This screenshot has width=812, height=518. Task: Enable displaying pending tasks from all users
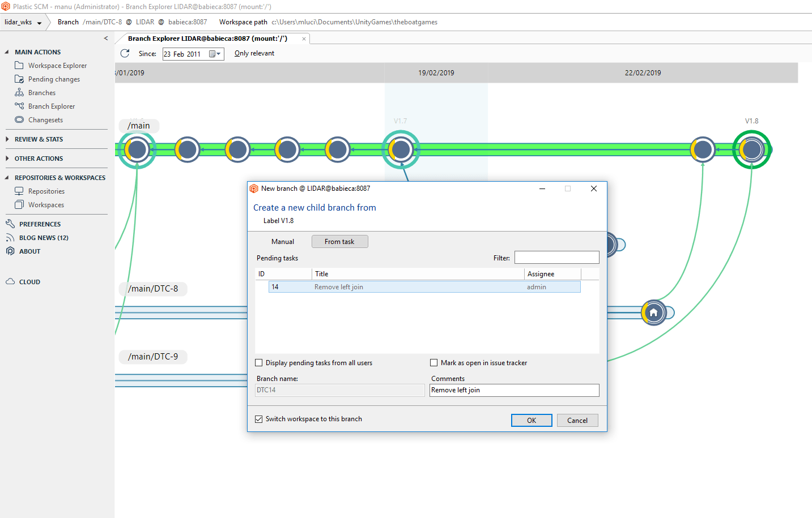click(x=259, y=362)
